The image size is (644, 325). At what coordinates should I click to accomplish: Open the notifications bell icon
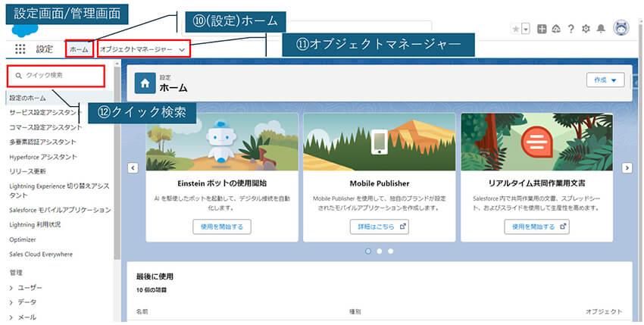coord(601,29)
